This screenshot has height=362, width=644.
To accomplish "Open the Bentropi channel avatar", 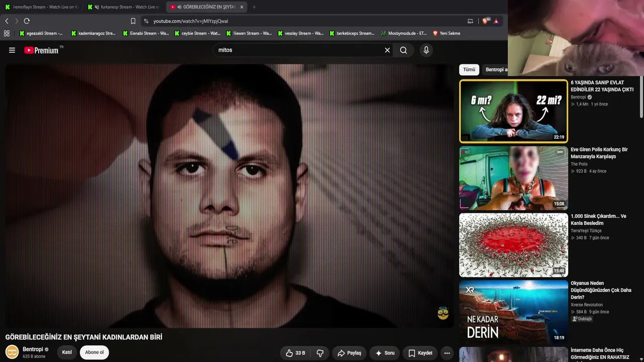I will (12, 352).
